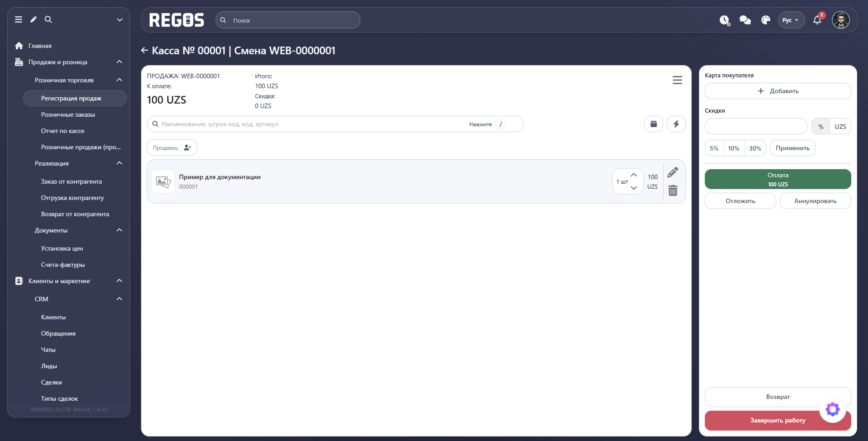This screenshot has width=868, height=441.
Task: Open the purple flower assistant widget
Action: pyautogui.click(x=833, y=409)
